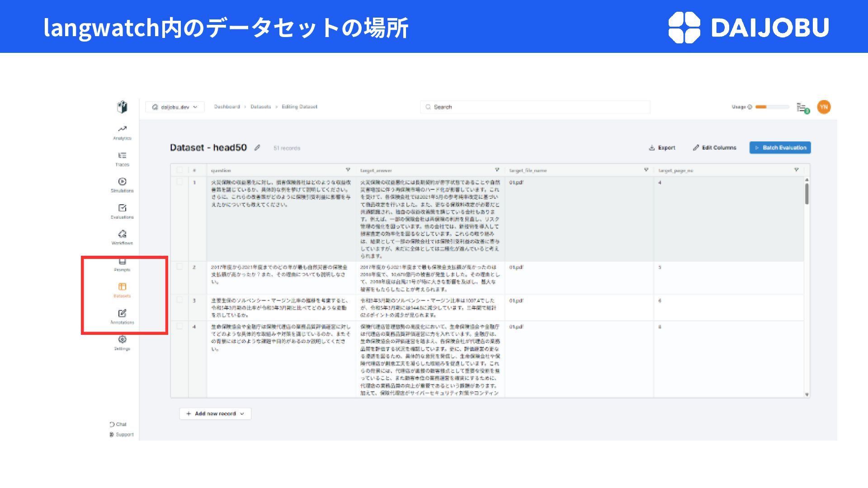Click the page number cell 4 in row 1

click(729, 219)
